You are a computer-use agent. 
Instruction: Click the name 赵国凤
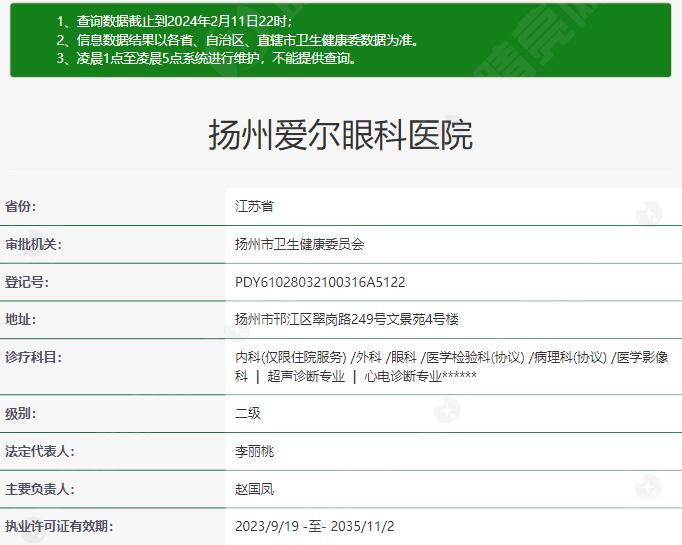[x=254, y=489]
